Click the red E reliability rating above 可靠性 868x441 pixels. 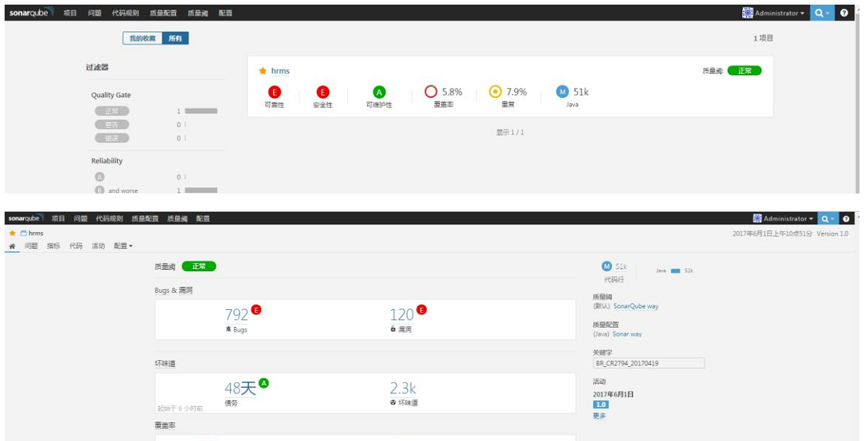[274, 92]
